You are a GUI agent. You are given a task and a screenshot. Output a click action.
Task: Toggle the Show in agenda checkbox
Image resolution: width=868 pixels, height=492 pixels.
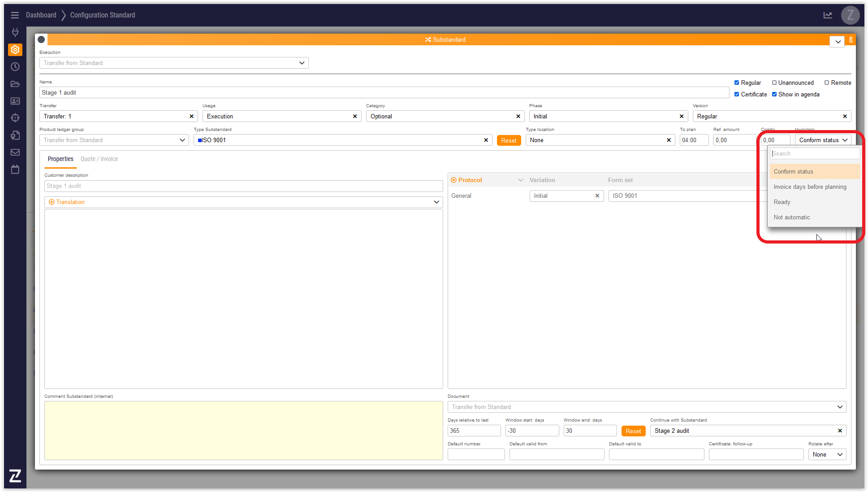click(774, 94)
